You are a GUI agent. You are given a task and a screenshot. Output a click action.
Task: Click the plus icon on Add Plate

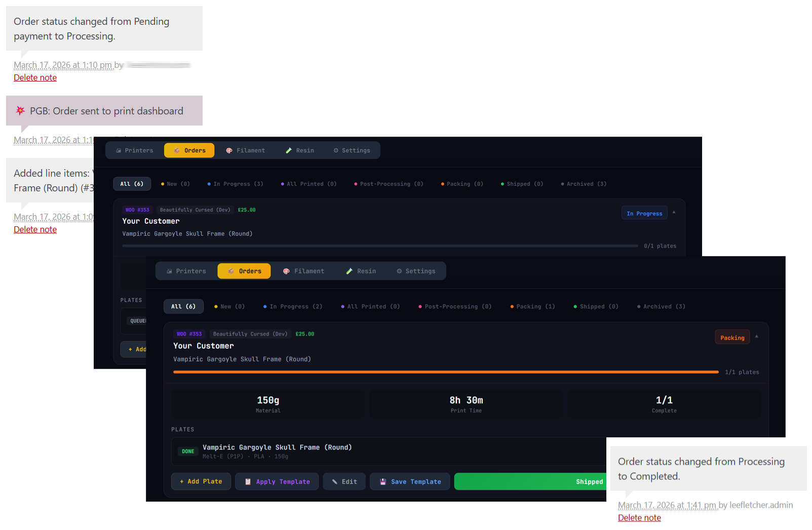tap(181, 481)
